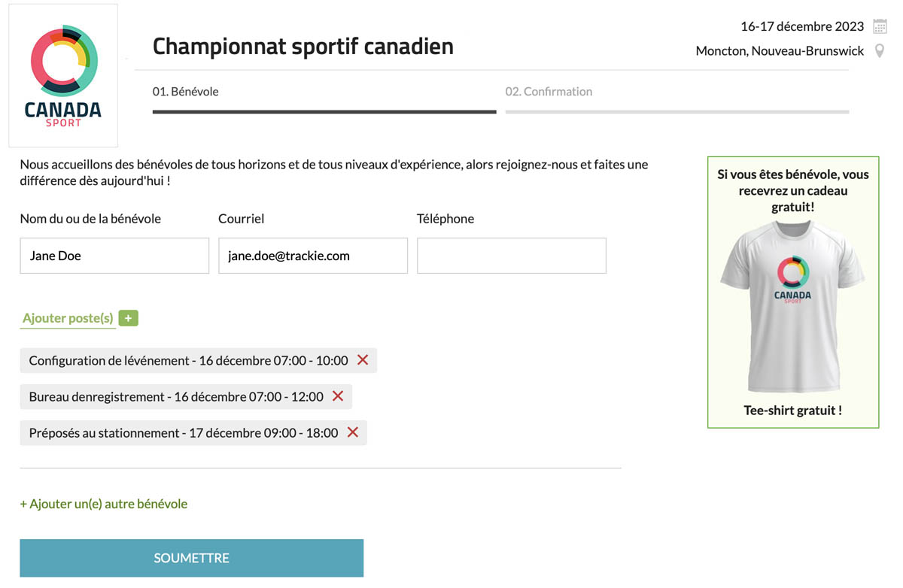Screen dimensions: 903x588
Task: Click the Championnat sportif canadien title
Action: [303, 47]
